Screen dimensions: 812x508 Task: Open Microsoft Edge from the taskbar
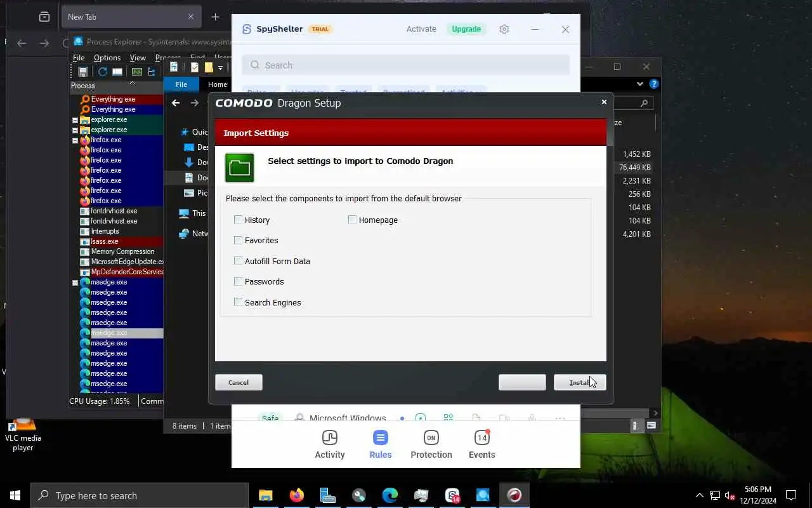point(390,495)
